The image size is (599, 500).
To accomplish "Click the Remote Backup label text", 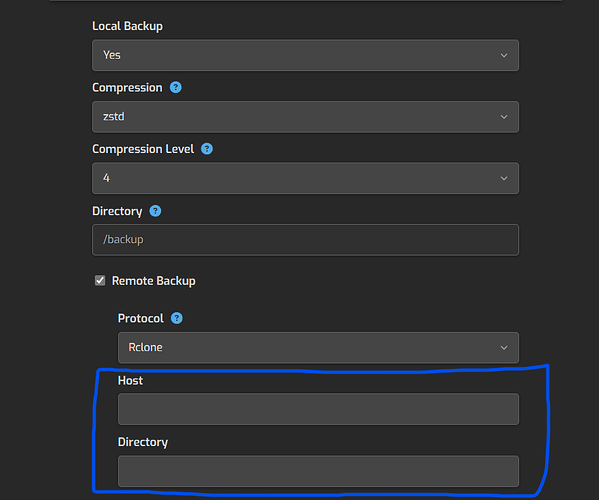I will [154, 281].
